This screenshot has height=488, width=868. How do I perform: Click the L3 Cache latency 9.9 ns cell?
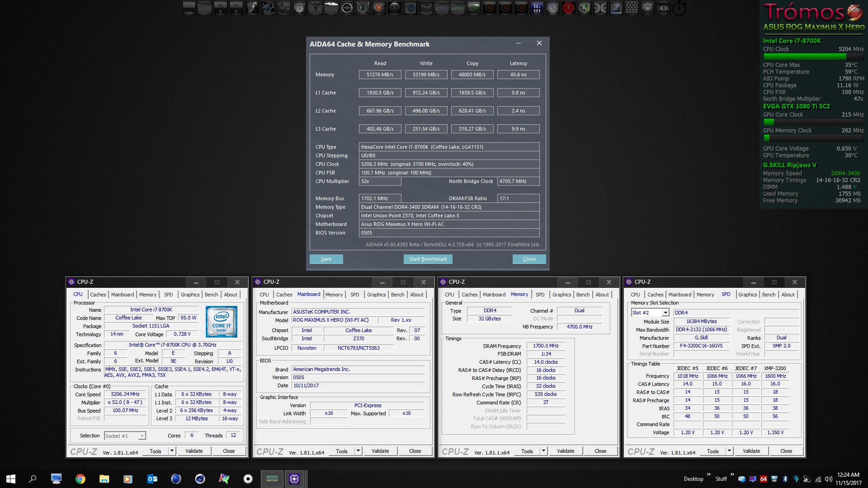click(x=518, y=129)
